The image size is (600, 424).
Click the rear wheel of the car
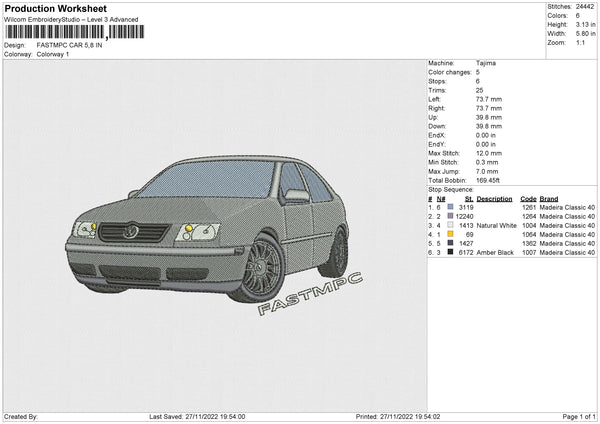click(337, 252)
